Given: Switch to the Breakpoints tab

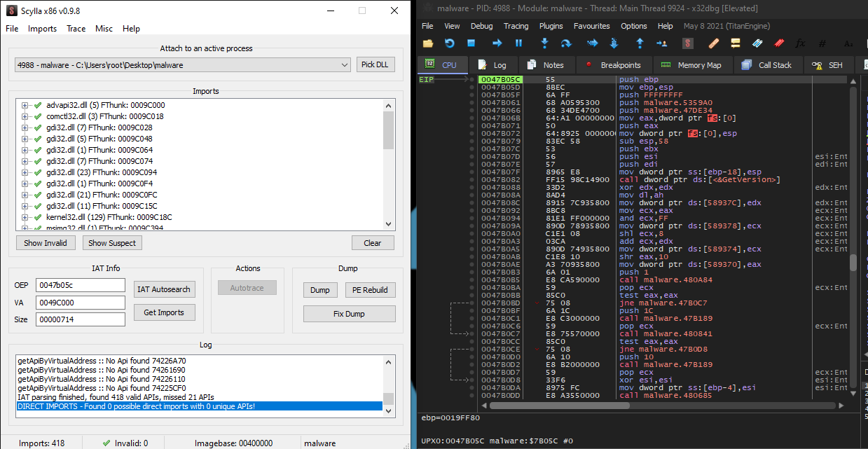Looking at the screenshot, I should pyautogui.click(x=613, y=65).
